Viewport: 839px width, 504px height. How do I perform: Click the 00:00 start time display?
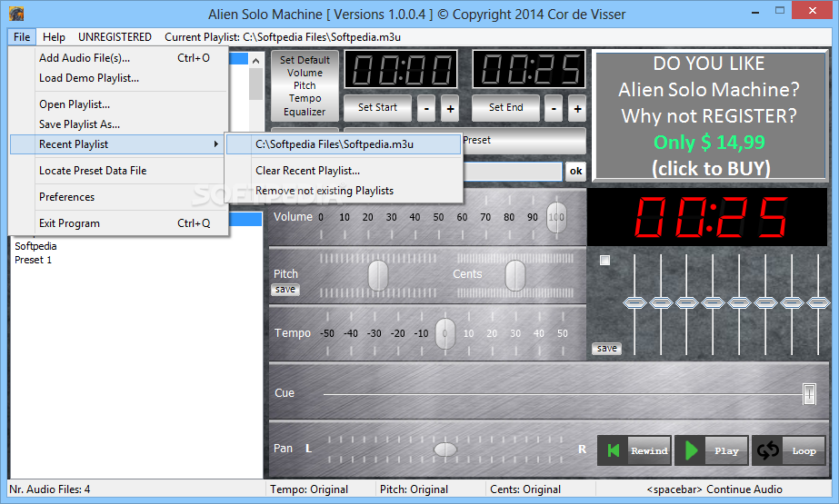401,70
